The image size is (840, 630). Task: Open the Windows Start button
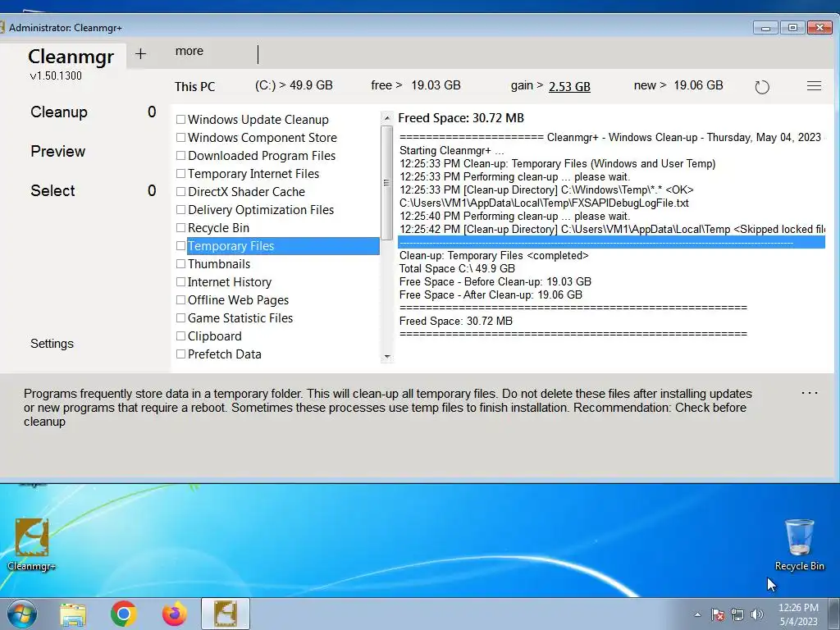point(21,614)
